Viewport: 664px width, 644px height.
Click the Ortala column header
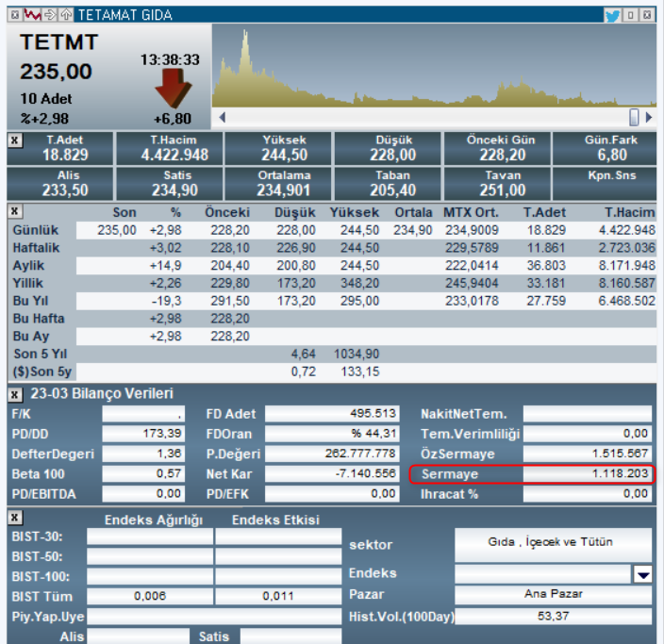(x=413, y=212)
